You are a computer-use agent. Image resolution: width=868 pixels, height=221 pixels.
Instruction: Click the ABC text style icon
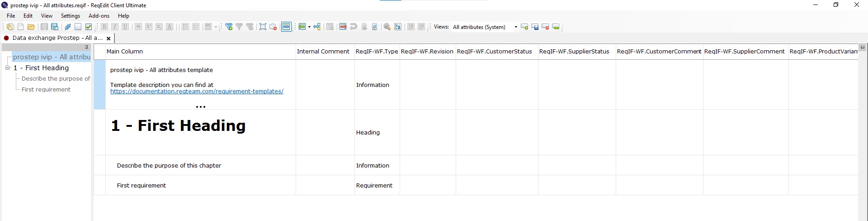[x=208, y=27]
